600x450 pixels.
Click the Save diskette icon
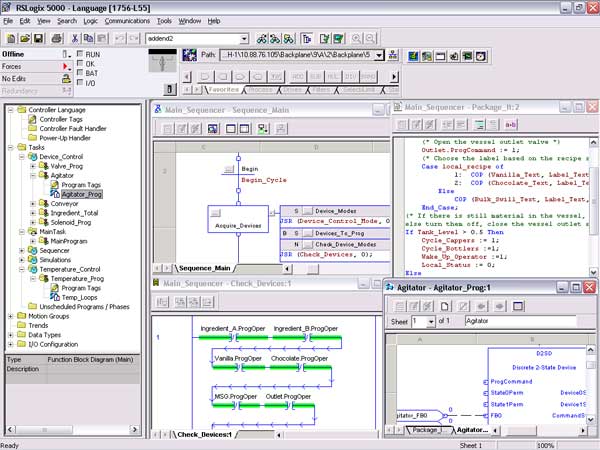coord(38,38)
